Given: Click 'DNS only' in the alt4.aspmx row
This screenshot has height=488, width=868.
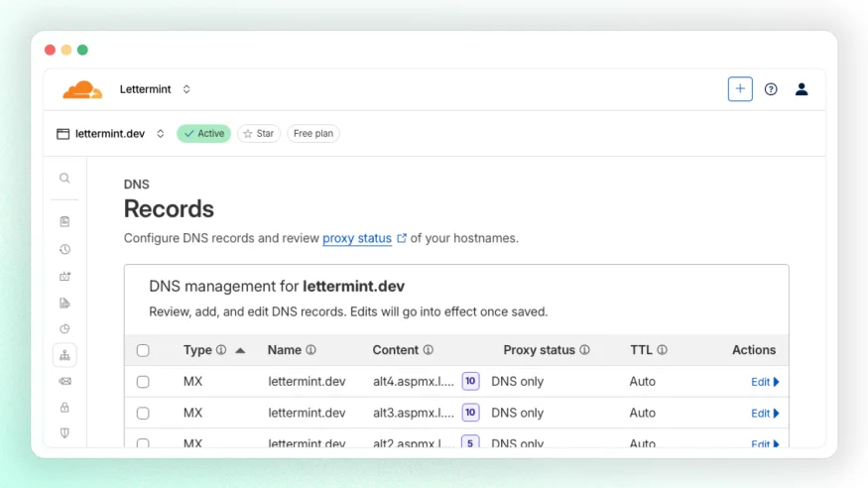Looking at the screenshot, I should click(518, 382).
